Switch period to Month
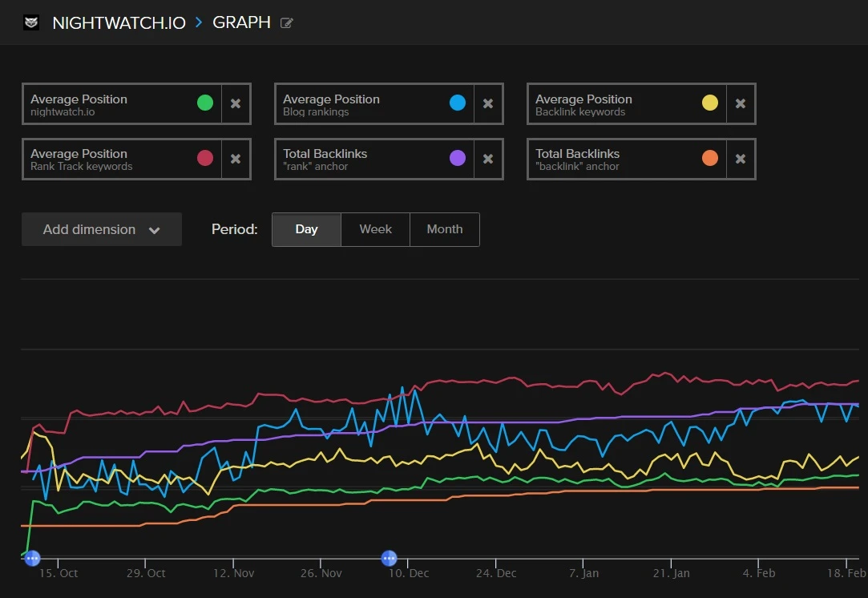868x598 pixels. 444,229
